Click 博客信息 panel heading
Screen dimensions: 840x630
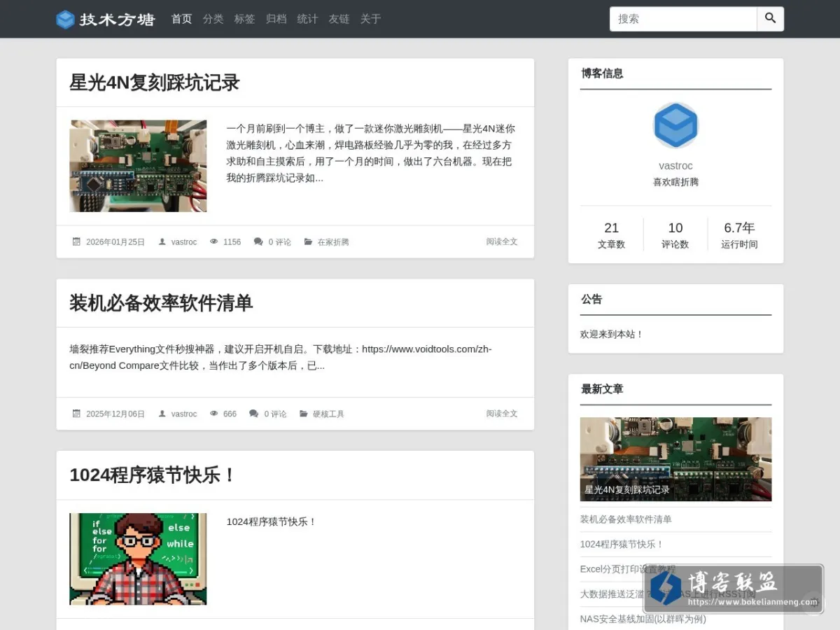click(x=602, y=73)
